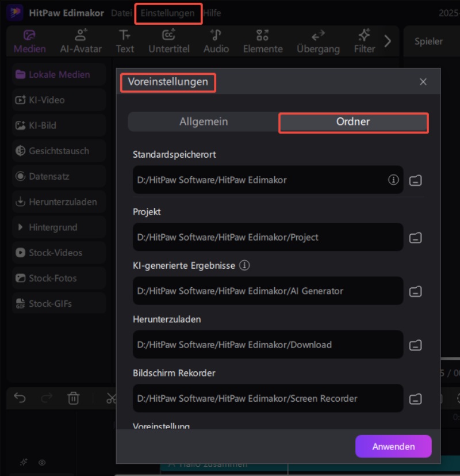
Task: Select Lokale Medien in the sidebar
Action: pos(59,74)
